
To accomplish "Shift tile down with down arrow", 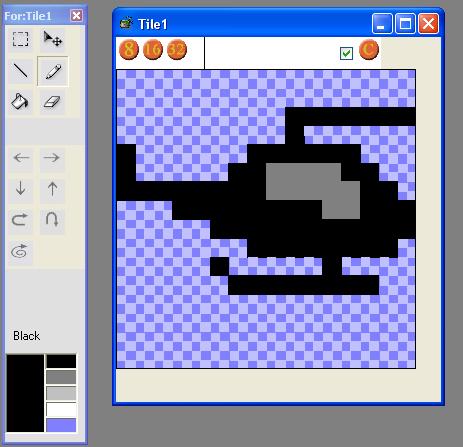I will coord(21,189).
